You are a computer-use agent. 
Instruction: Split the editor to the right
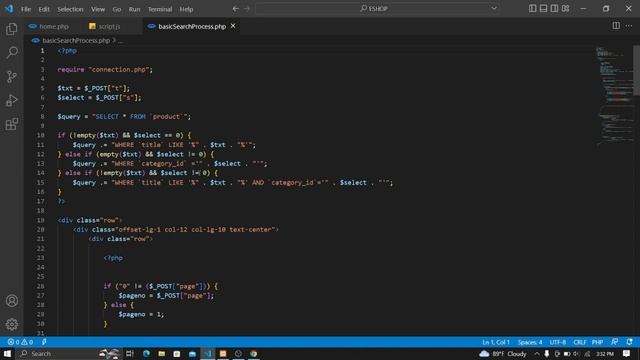click(616, 26)
